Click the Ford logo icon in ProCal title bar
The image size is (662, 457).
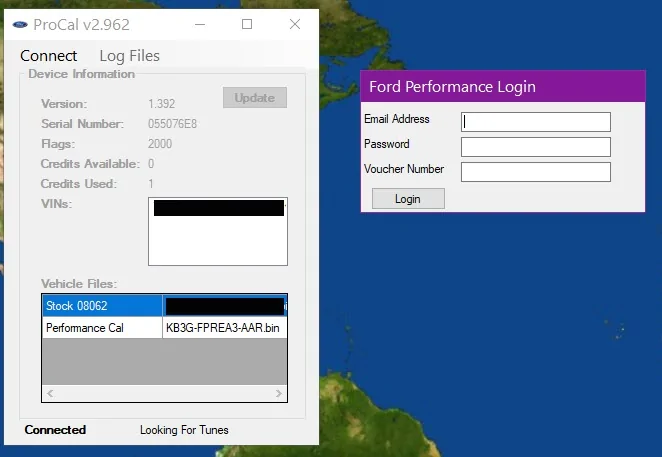click(x=20, y=24)
